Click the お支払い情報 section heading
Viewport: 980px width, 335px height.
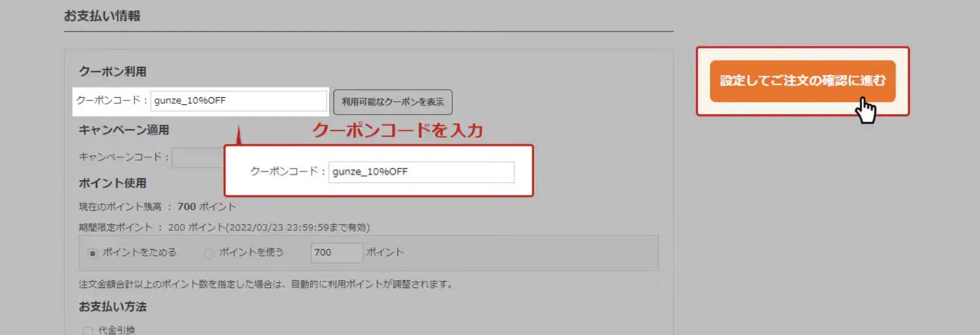click(x=102, y=16)
